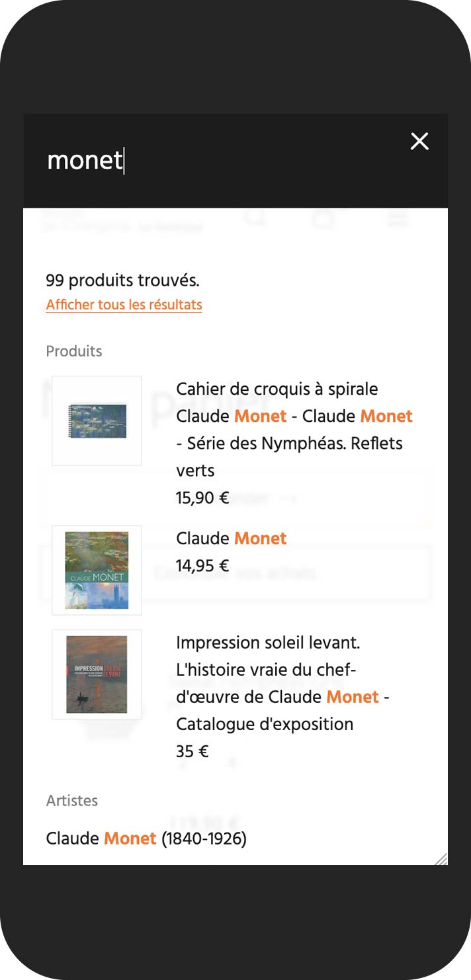Image resolution: width=471 pixels, height=980 pixels.
Task: Click the highlighted 'Monet' text in orange
Action: click(x=260, y=417)
